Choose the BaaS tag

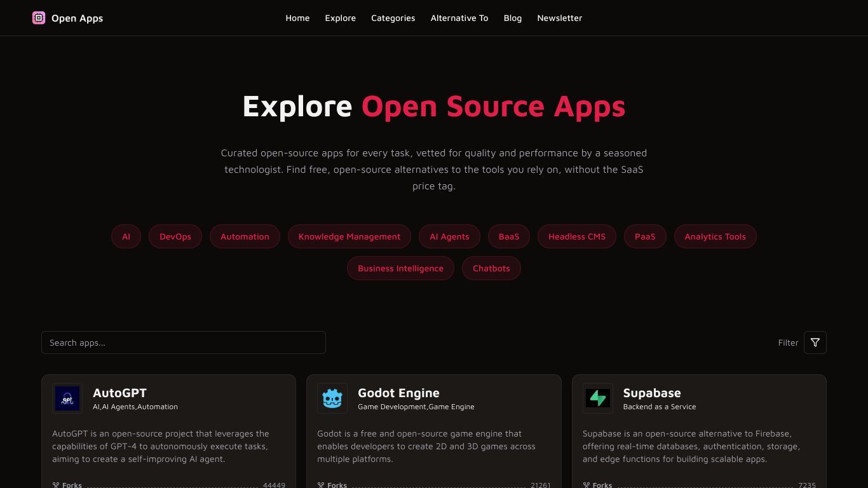[509, 236]
